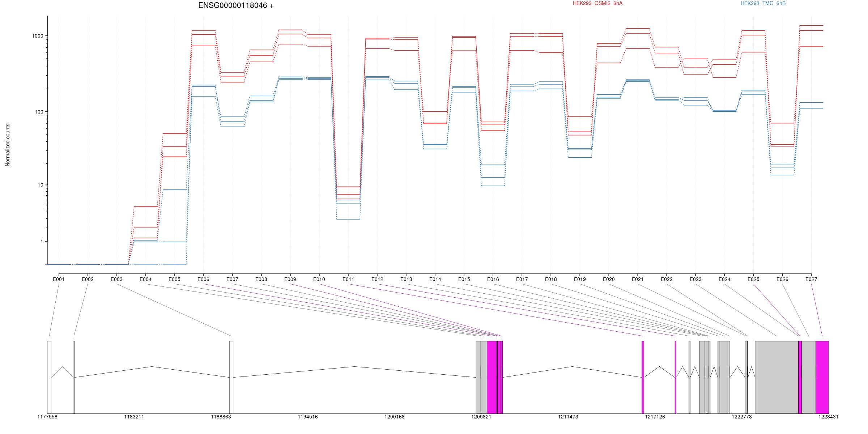This screenshot has height=434, width=868.
Task: Click the large gray exon block left of coordinate 1228431
Action: (x=776, y=377)
